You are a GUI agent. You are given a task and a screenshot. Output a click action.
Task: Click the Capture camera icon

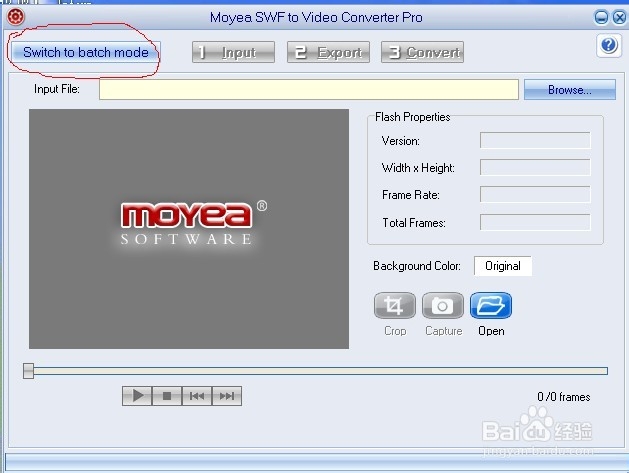pyautogui.click(x=442, y=306)
